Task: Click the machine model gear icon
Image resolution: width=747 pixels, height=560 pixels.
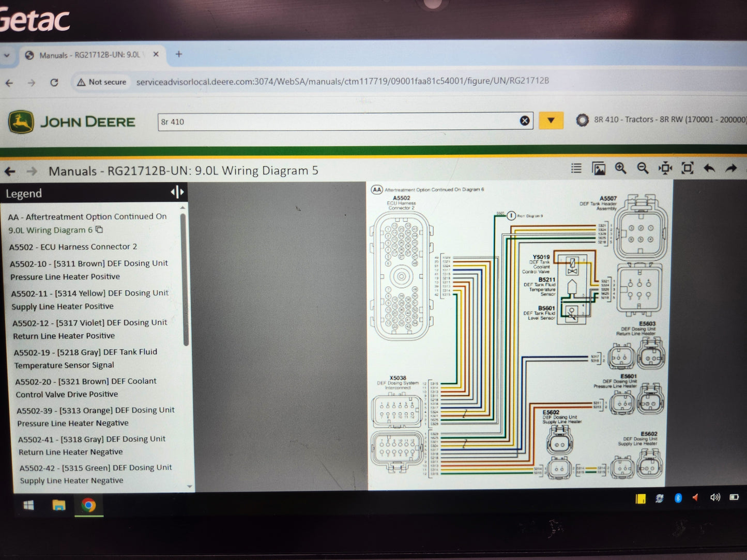Action: (x=583, y=120)
